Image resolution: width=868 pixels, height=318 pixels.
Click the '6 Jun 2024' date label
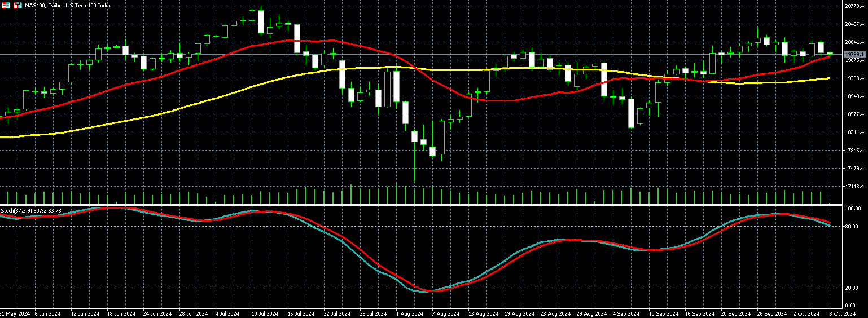47,313
